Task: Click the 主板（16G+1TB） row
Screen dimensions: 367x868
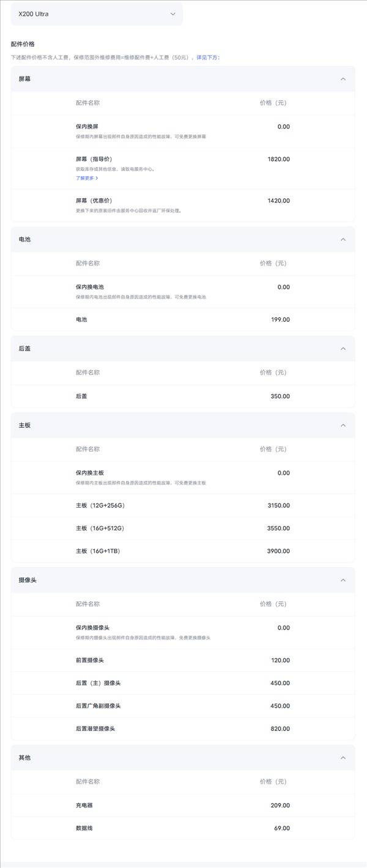Action: [183, 551]
